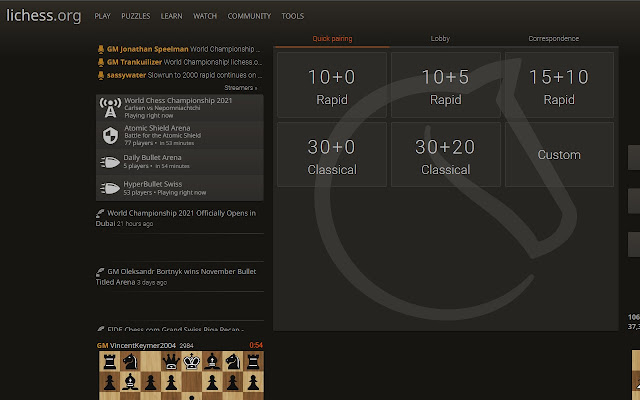Open GM Jonathan Speelman's stream
640x400 pixels.
pyautogui.click(x=180, y=49)
